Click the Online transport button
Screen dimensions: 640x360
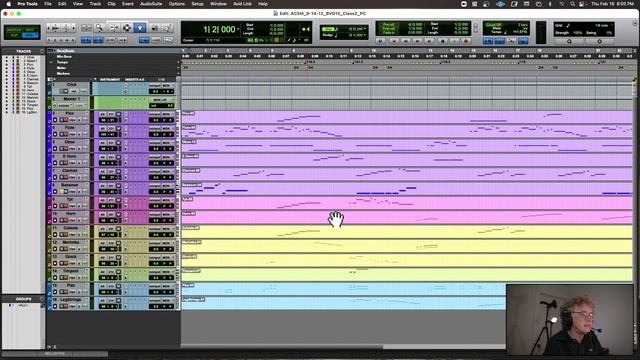[x=380, y=41]
